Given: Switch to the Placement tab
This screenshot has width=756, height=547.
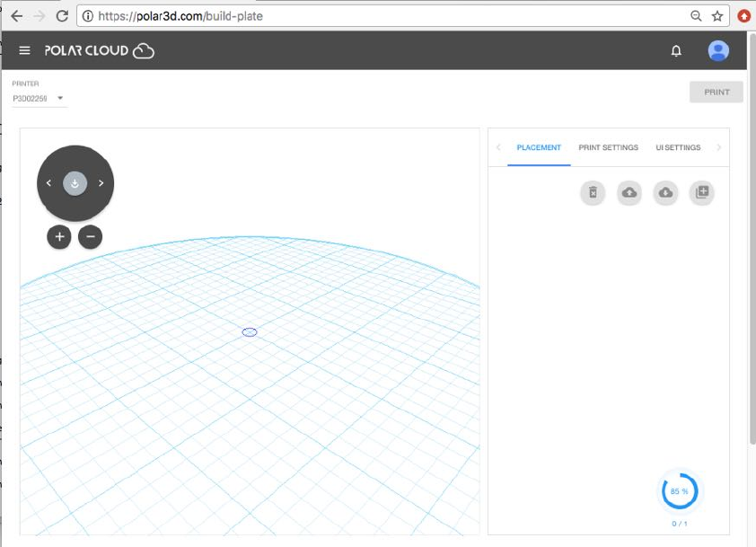Looking at the screenshot, I should [x=539, y=147].
